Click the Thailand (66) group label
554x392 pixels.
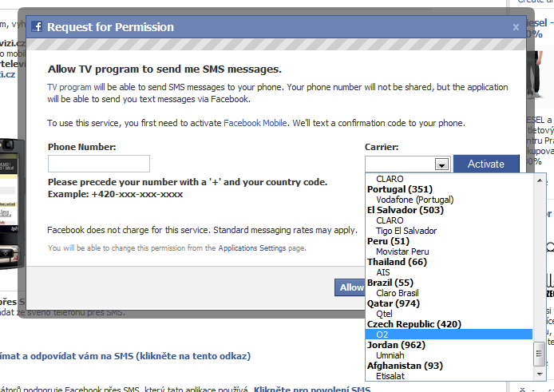(397, 262)
